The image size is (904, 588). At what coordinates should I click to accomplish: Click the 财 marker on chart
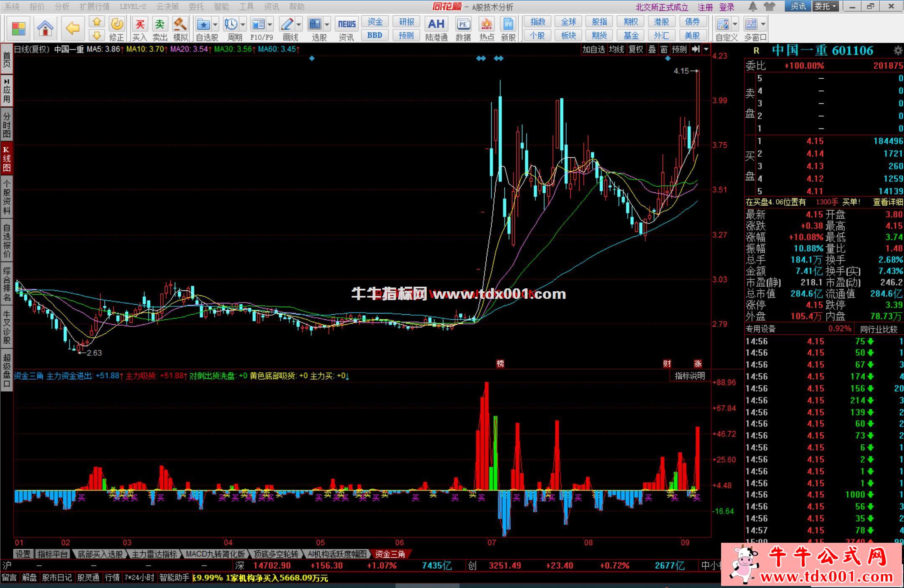(x=667, y=364)
